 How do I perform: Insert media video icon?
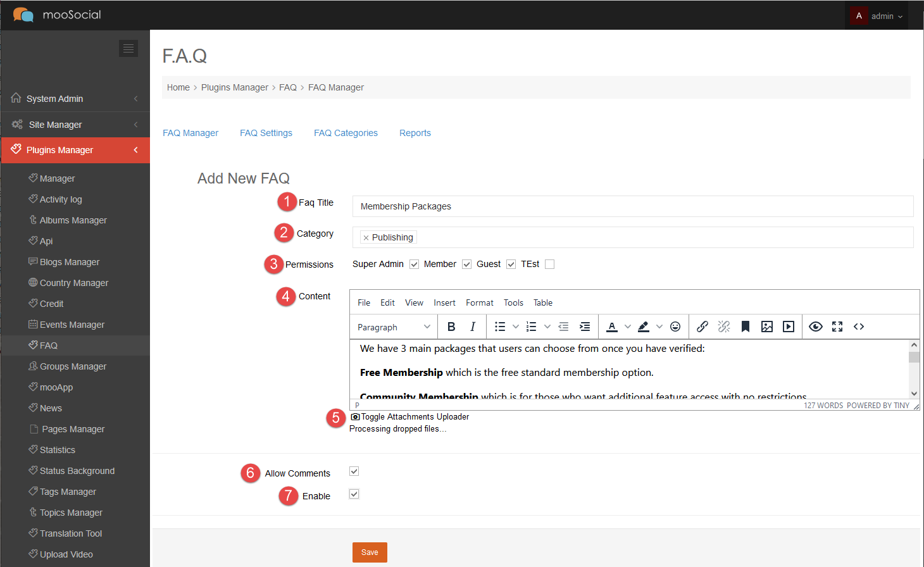(x=789, y=327)
